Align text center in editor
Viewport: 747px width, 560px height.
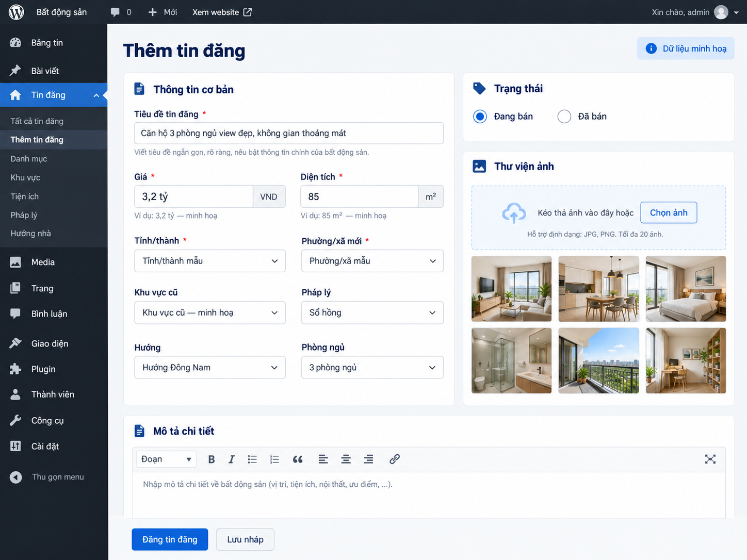[346, 459]
